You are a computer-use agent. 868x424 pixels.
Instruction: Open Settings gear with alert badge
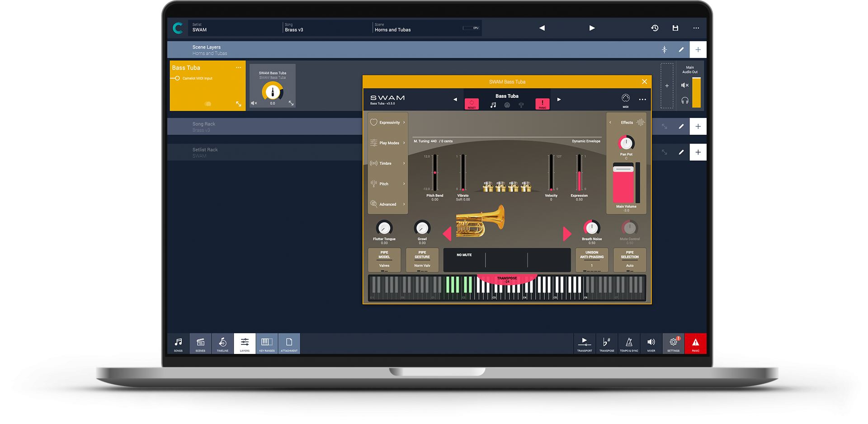tap(674, 344)
